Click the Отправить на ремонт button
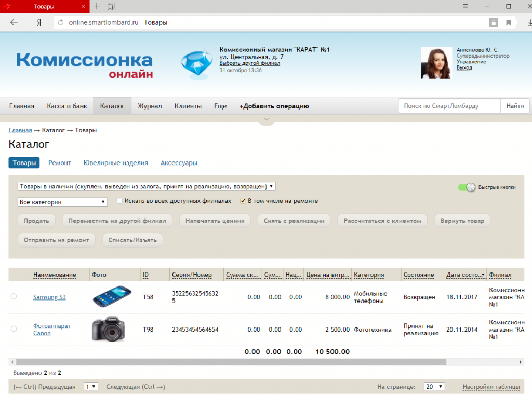 click(56, 240)
